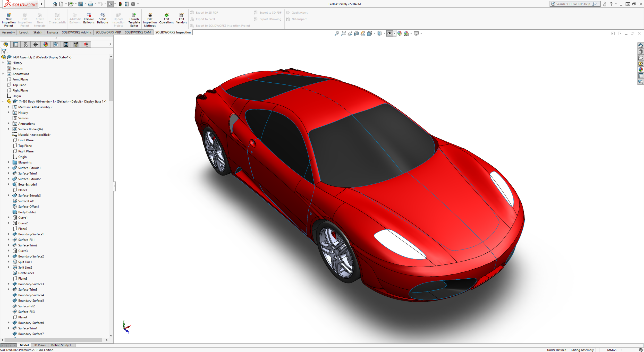Click Select Balloons tool

pos(103,18)
